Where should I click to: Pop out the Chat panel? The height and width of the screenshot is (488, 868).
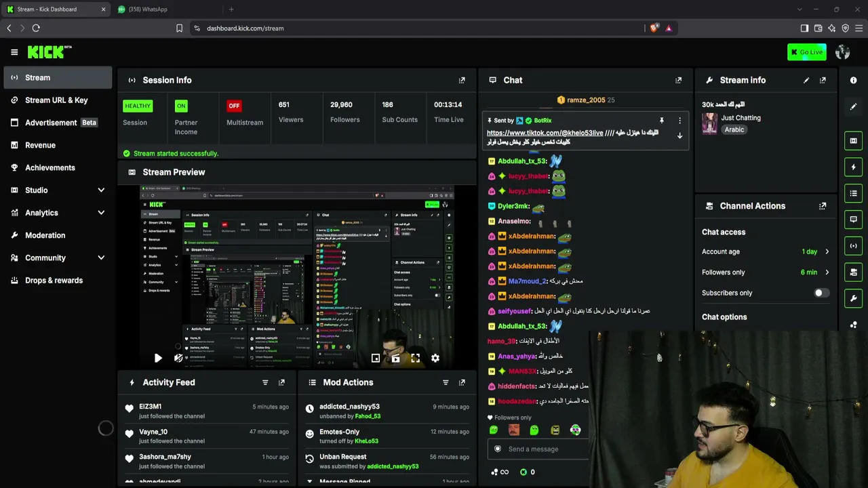[678, 80]
